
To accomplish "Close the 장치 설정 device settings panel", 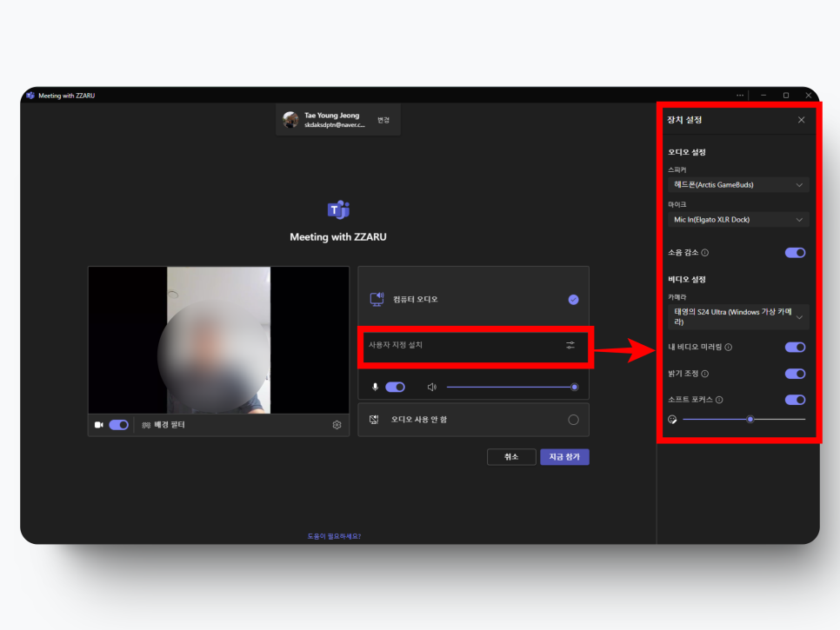I will click(x=802, y=120).
